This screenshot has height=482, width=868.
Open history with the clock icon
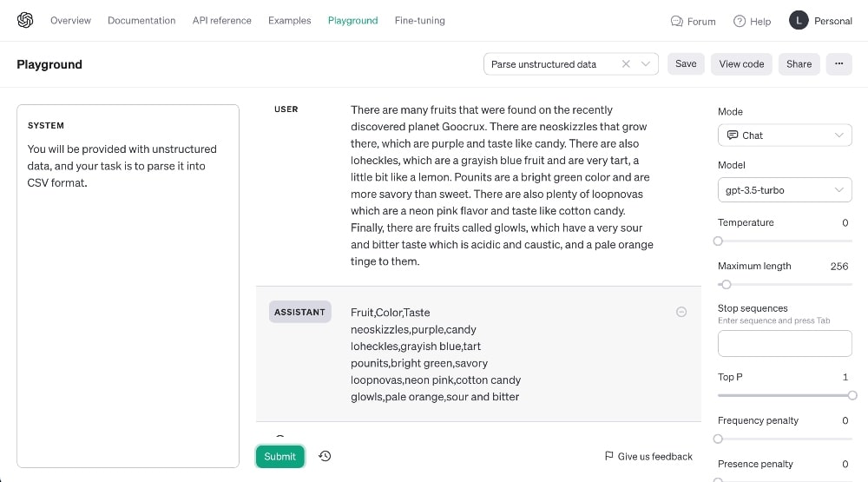pyautogui.click(x=325, y=456)
